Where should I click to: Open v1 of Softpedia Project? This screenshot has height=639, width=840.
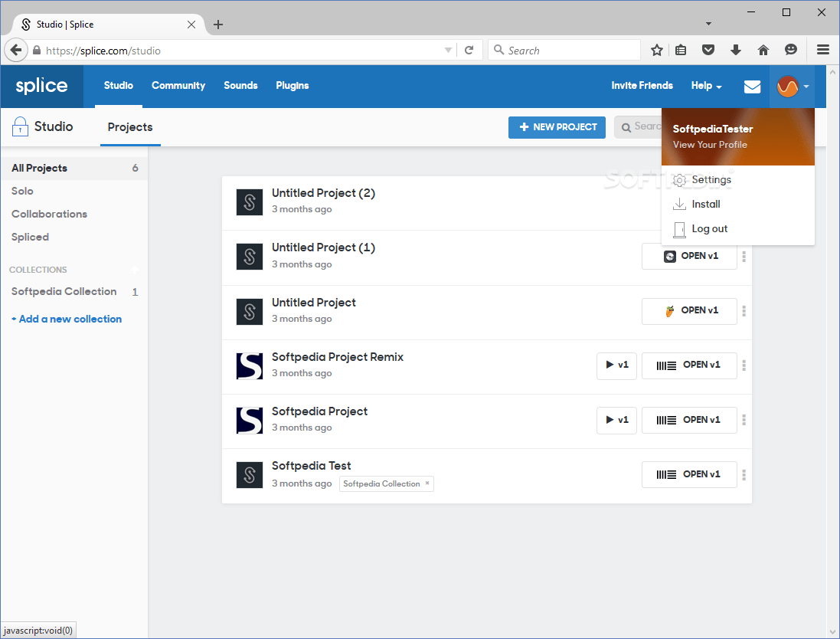689,421
